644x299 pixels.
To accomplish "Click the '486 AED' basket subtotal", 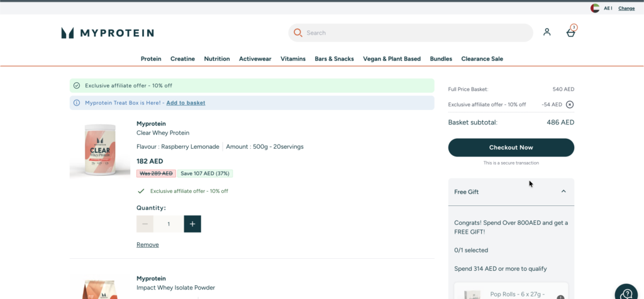I will pos(560,122).
